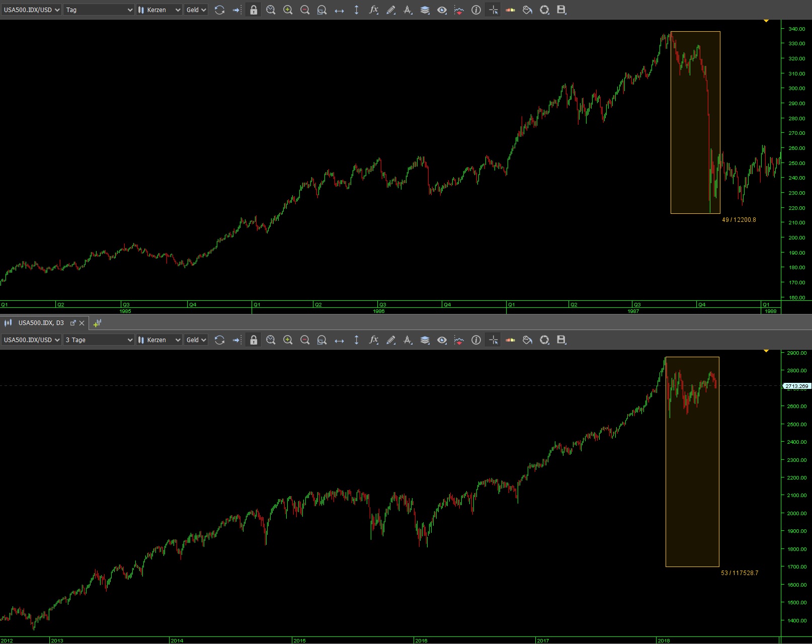Save the chart with the disk icon
812x644 pixels.
(x=560, y=10)
